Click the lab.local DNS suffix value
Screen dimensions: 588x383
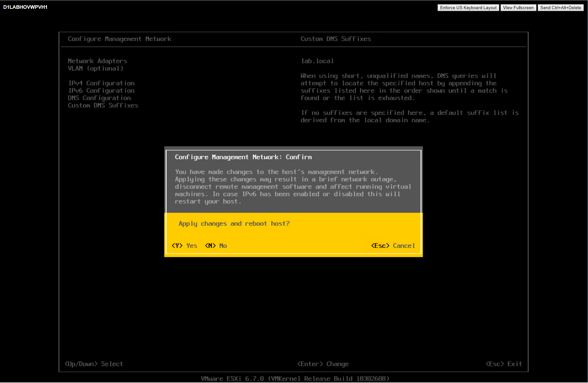pyautogui.click(x=317, y=61)
